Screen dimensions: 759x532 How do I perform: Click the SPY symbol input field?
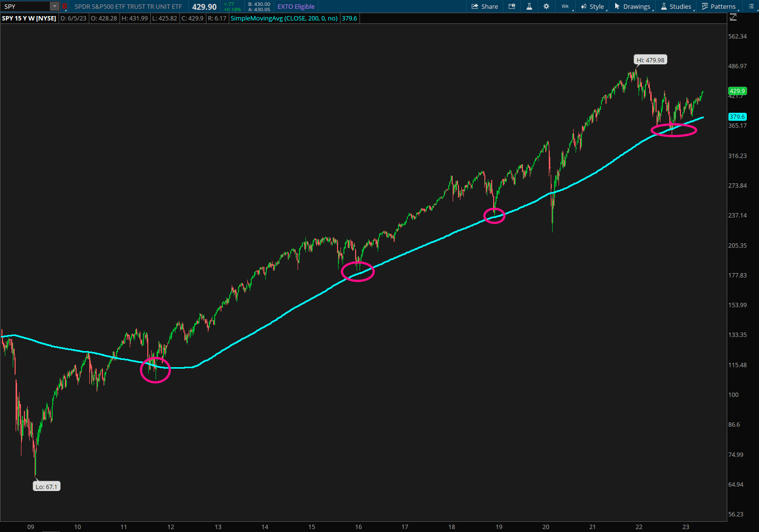click(x=25, y=6)
